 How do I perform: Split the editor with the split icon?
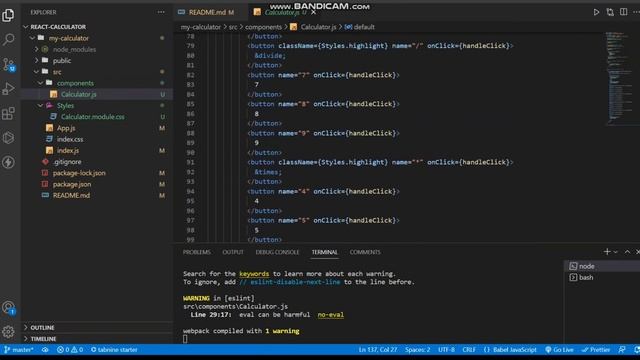pyautogui.click(x=623, y=12)
